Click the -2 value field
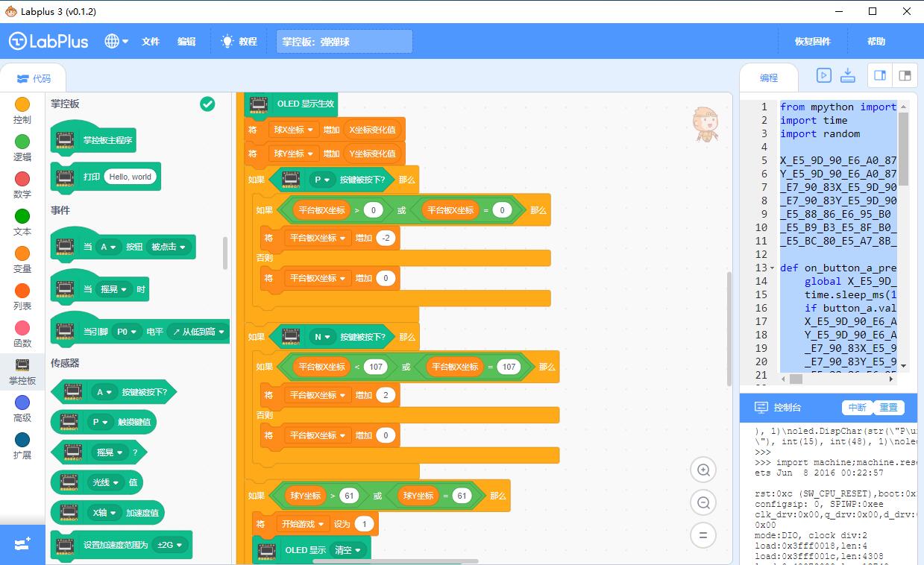The height and width of the screenshot is (565, 924). [386, 239]
